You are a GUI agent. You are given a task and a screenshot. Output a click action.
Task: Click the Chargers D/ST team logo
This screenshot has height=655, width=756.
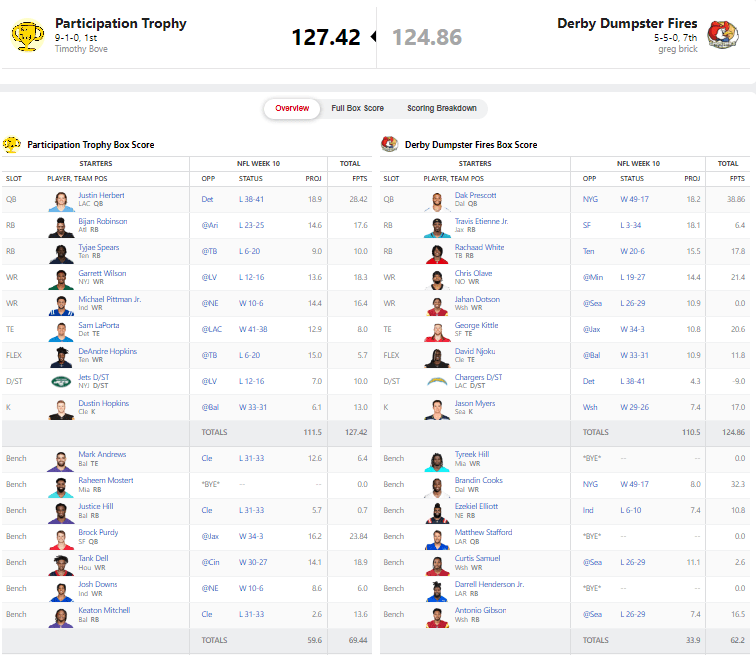point(438,381)
